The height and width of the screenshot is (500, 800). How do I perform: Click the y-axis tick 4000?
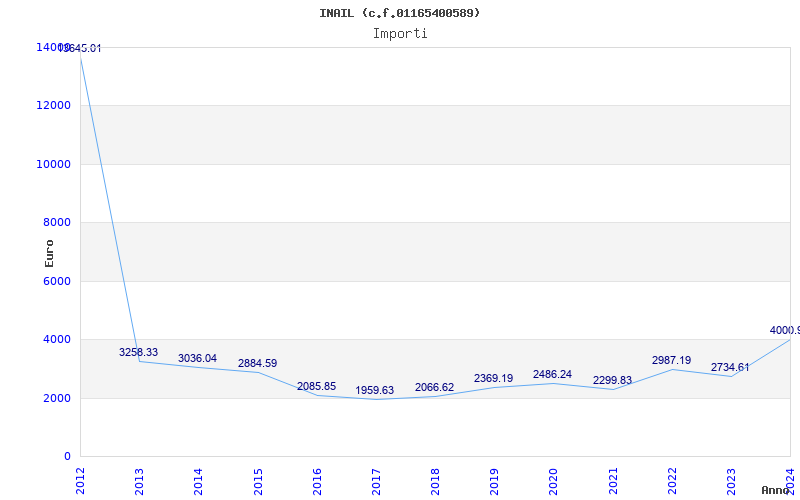click(57, 339)
